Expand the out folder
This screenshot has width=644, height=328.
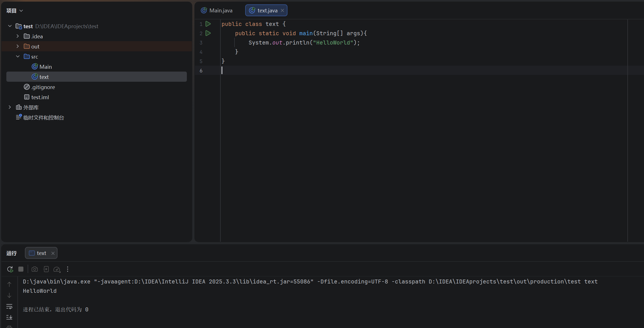(18, 46)
